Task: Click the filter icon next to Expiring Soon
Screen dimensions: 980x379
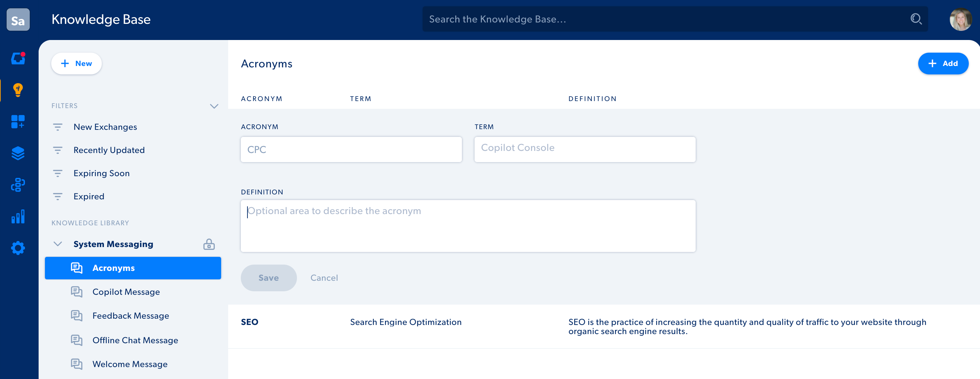Action: [58, 173]
